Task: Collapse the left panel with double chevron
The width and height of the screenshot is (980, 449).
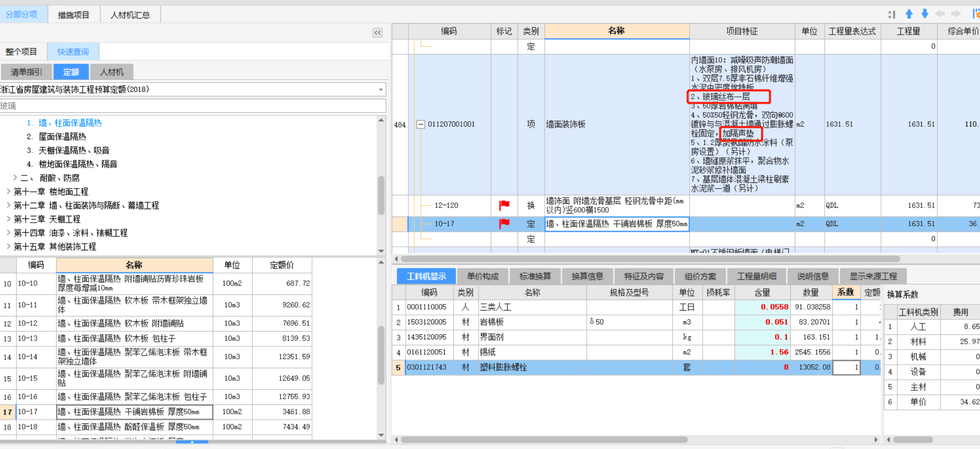Action: click(x=378, y=33)
